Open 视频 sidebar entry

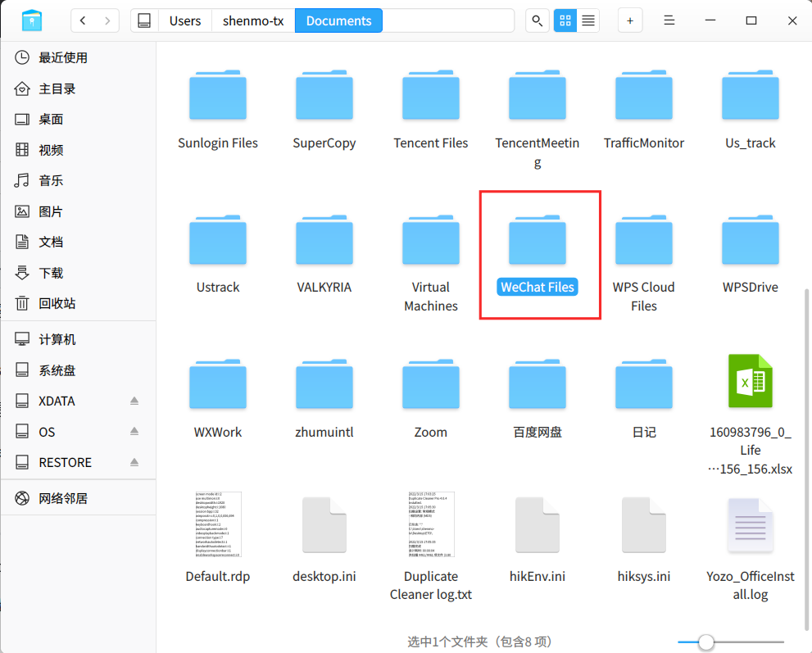(78, 150)
